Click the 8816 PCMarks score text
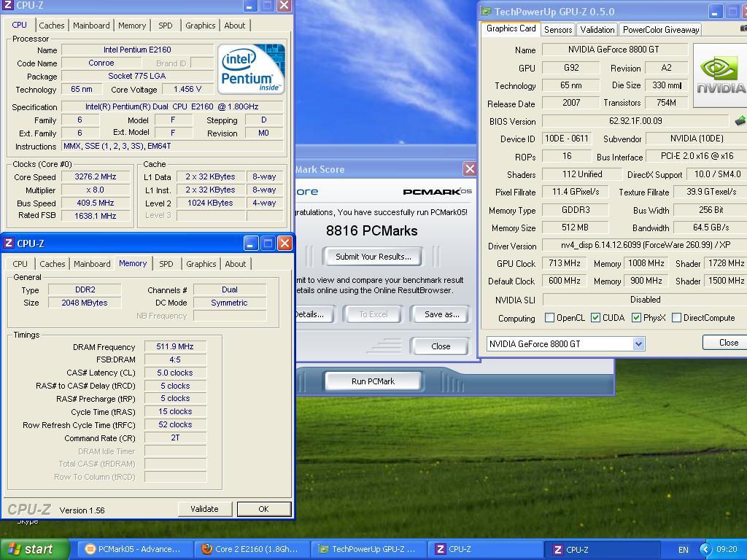 click(x=371, y=230)
